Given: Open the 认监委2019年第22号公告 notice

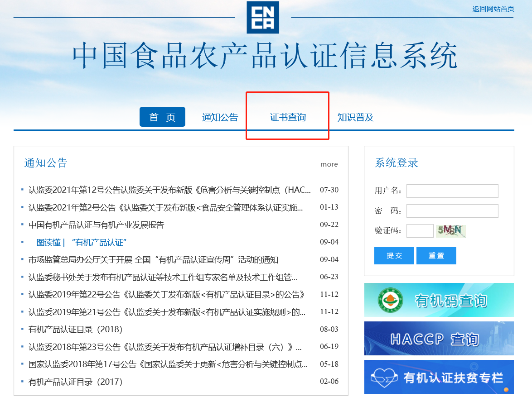Looking at the screenshot, I should [167, 295].
